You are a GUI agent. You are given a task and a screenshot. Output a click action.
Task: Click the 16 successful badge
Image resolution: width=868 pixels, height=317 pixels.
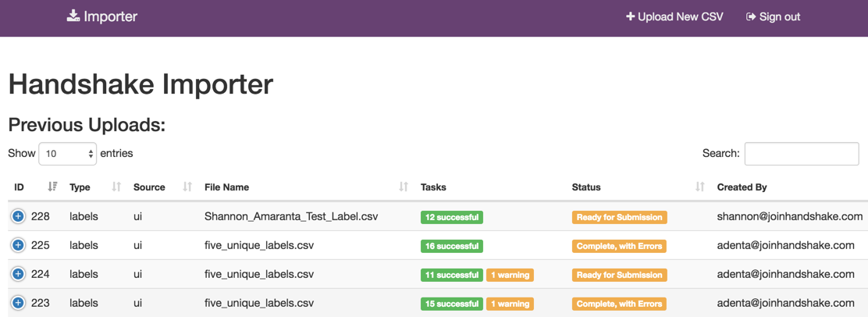(452, 246)
